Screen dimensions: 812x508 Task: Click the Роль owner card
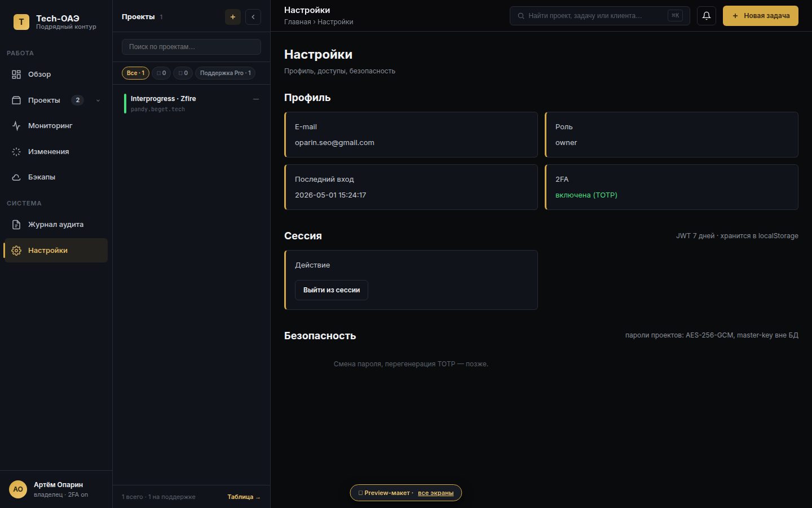pos(672,134)
